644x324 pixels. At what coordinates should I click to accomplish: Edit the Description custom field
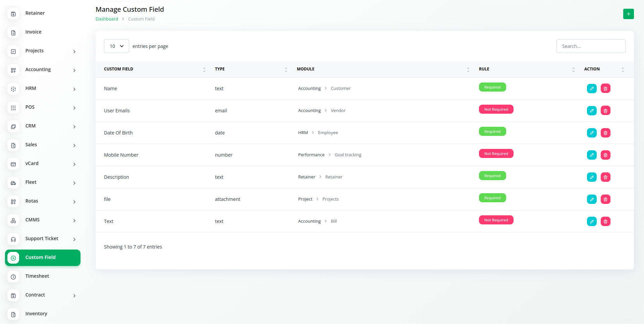point(592,177)
